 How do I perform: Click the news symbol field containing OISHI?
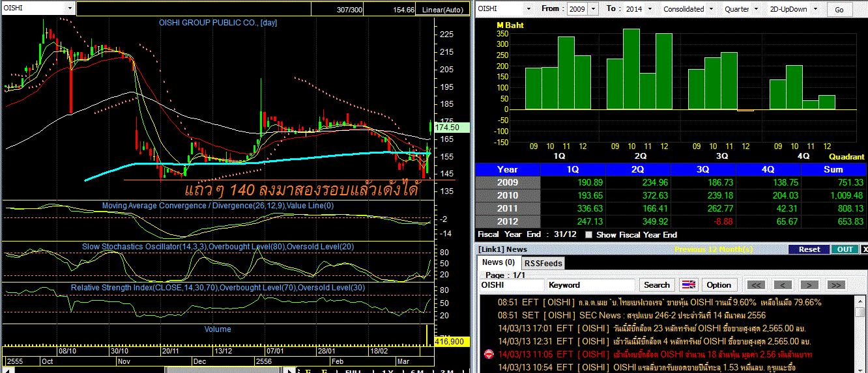512,284
